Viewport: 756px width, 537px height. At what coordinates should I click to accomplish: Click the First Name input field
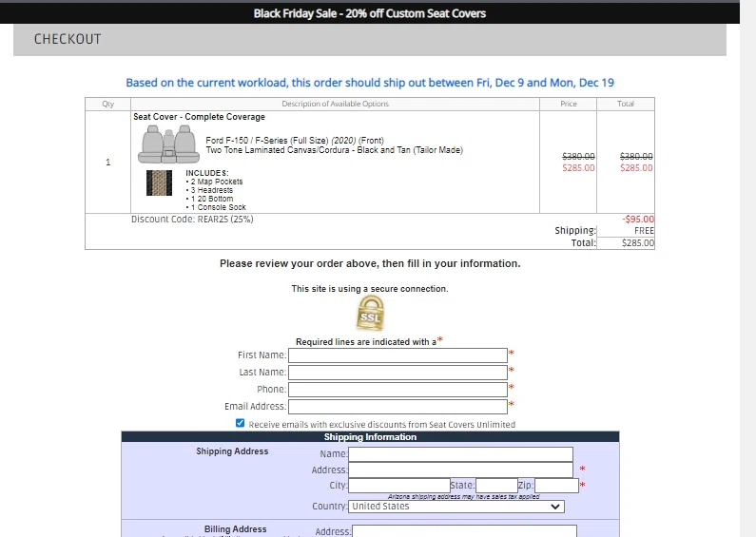click(397, 355)
